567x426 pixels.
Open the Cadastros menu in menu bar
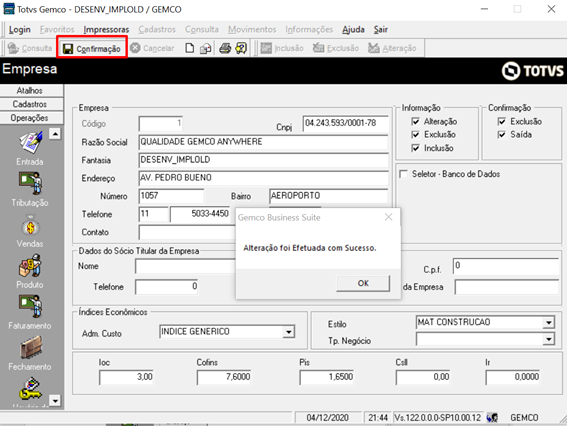pos(157,29)
